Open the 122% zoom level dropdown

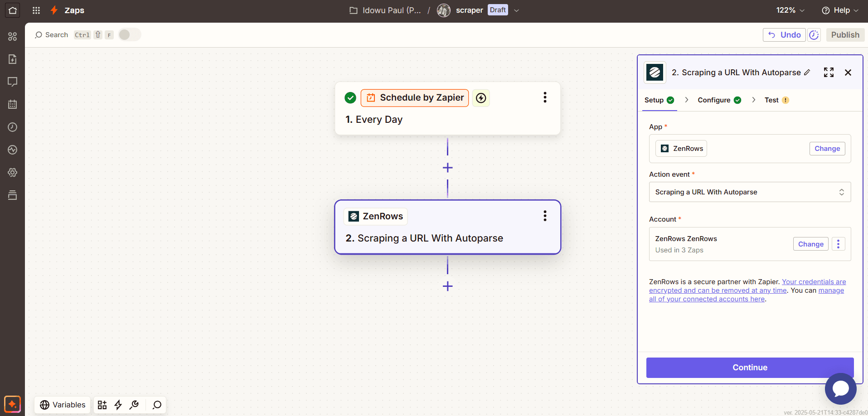[790, 10]
